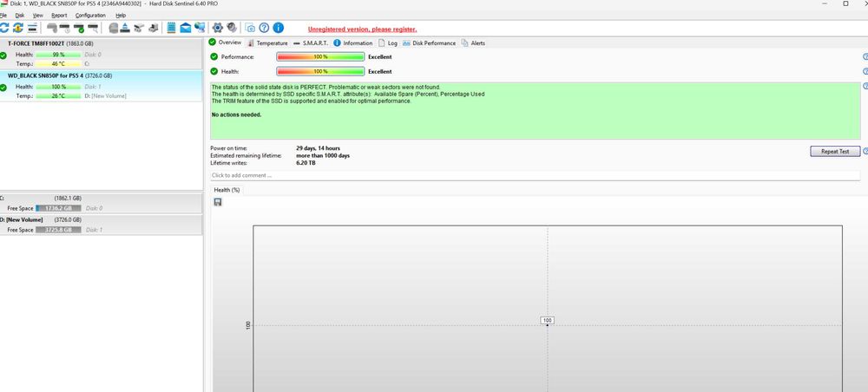Click the floppy save icon above chart
The height and width of the screenshot is (392, 868).
click(218, 202)
